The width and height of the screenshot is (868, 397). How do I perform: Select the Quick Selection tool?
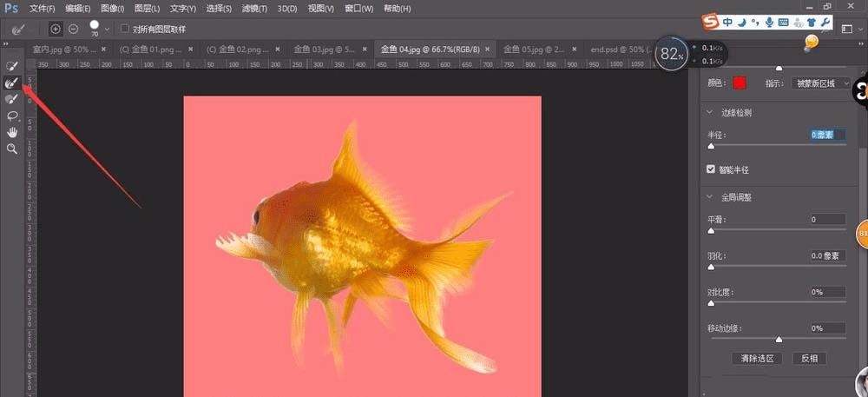click(x=12, y=66)
